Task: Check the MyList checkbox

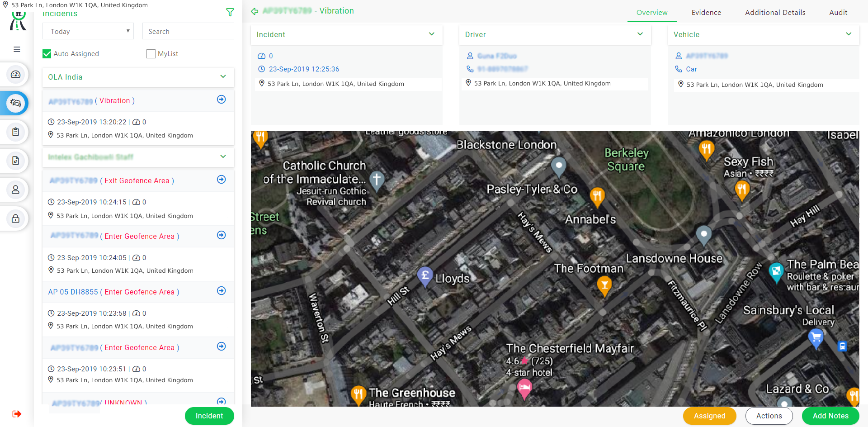Action: click(151, 54)
